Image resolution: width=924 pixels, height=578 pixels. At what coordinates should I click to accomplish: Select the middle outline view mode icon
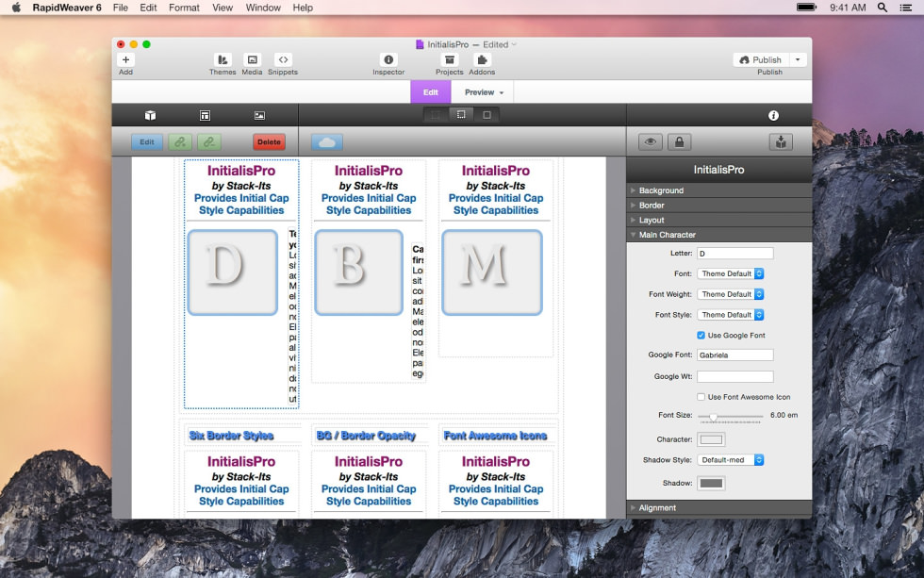pyautogui.click(x=461, y=115)
